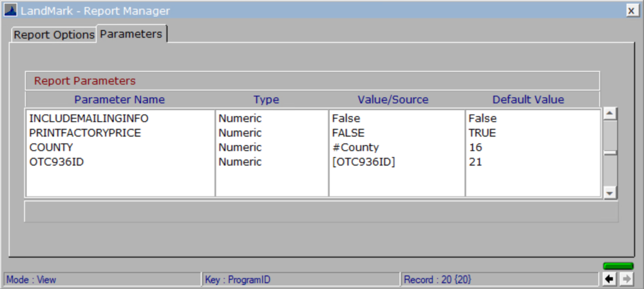Click the Record : 20 {20} status field
The image size is (644, 289).
(500, 279)
